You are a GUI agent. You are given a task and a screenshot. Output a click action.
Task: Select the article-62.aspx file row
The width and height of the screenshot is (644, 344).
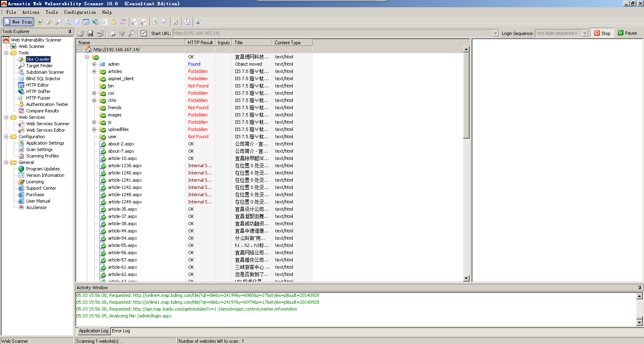(x=122, y=274)
